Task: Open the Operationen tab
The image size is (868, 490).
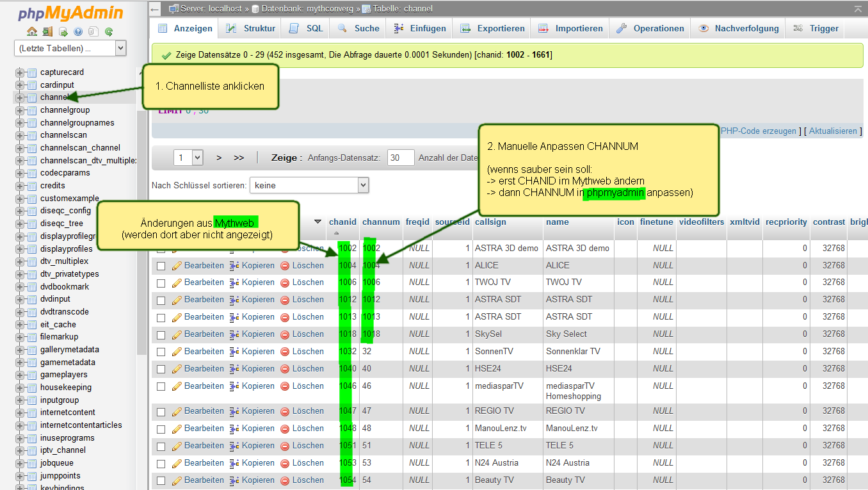Action: [650, 28]
